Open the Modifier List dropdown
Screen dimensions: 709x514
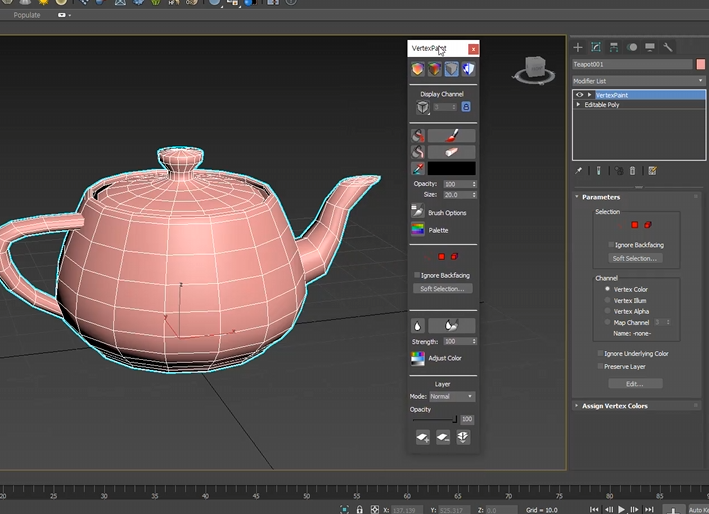(638, 81)
